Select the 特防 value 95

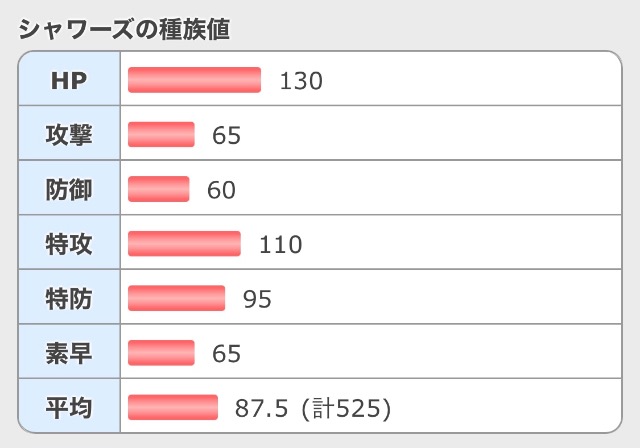click(x=257, y=299)
